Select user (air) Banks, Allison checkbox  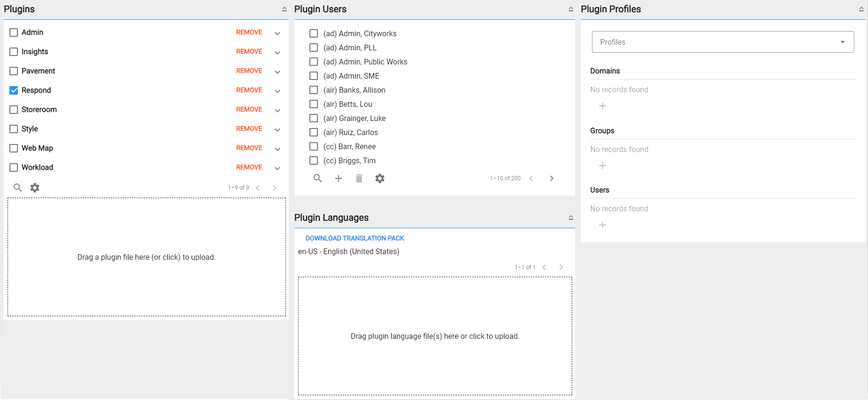coord(314,90)
